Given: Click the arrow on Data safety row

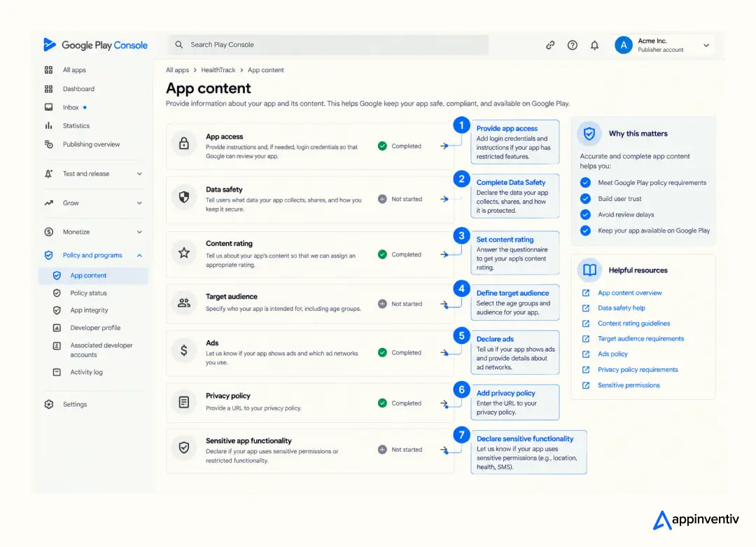Looking at the screenshot, I should tap(444, 199).
